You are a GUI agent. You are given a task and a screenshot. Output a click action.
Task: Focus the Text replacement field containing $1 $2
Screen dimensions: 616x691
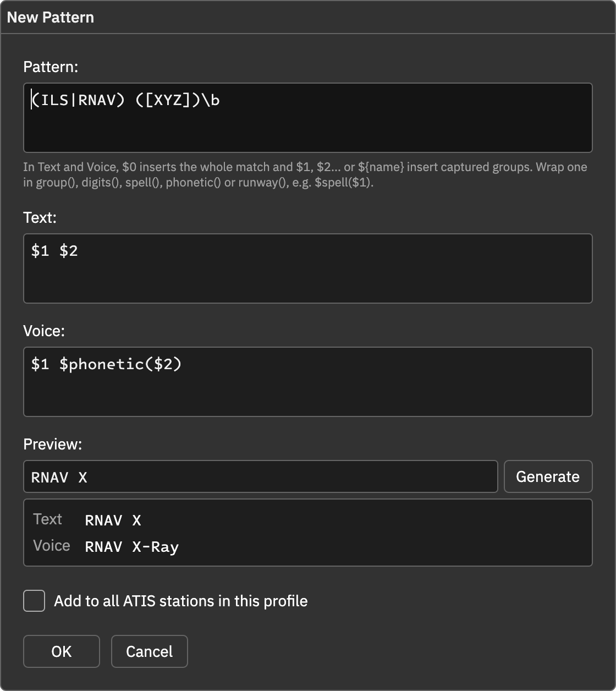[x=307, y=268]
